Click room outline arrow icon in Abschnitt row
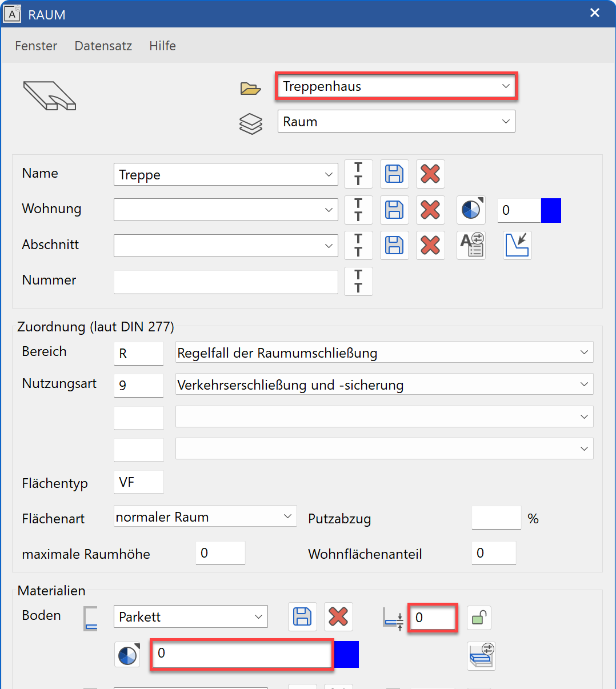This screenshot has width=616, height=689. pos(517,245)
